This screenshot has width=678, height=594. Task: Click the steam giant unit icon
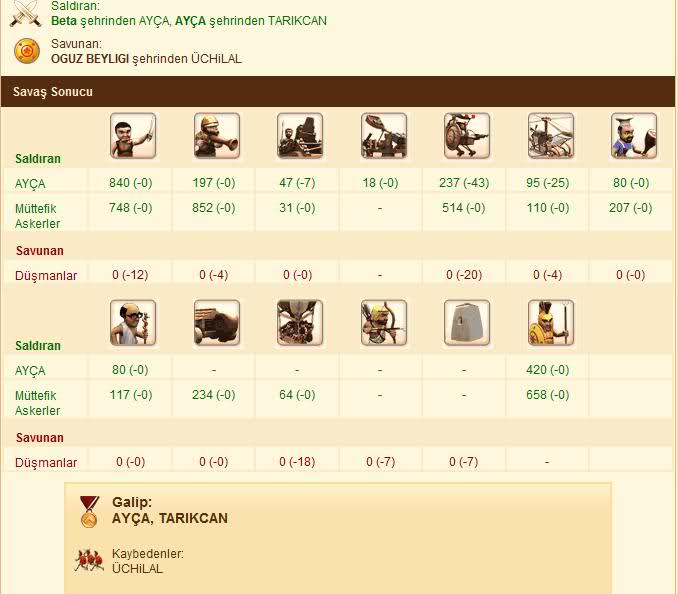pos(467,136)
